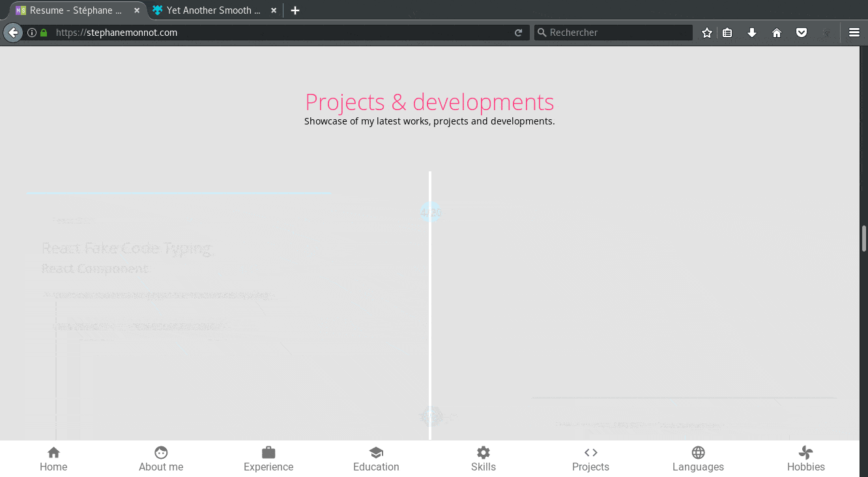This screenshot has height=477, width=868.
Task: Click the green padlock security icon
Action: (x=44, y=33)
